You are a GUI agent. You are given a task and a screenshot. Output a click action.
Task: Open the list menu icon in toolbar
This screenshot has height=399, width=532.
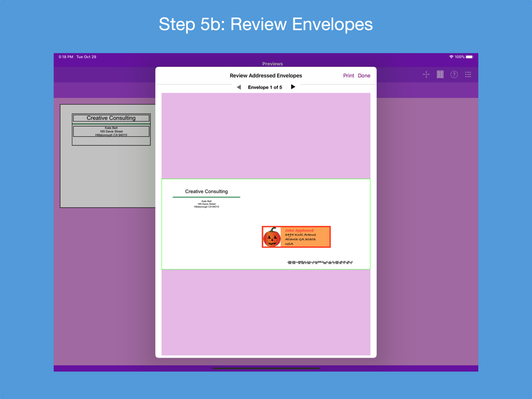click(x=468, y=74)
